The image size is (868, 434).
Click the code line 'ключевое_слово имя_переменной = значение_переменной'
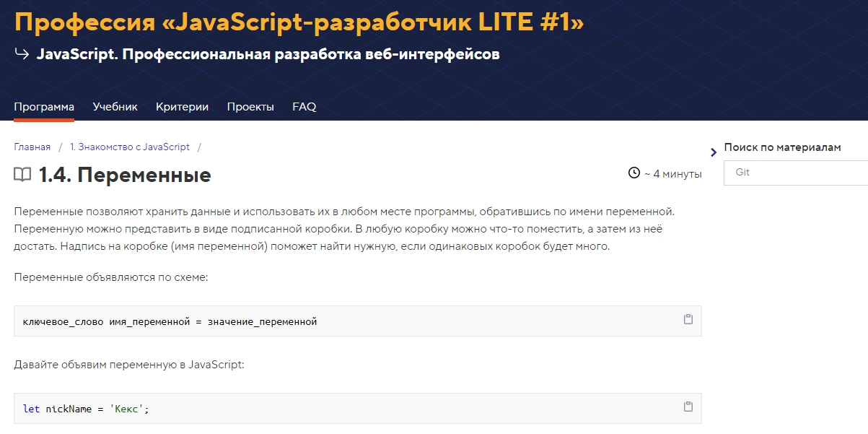tap(170, 322)
